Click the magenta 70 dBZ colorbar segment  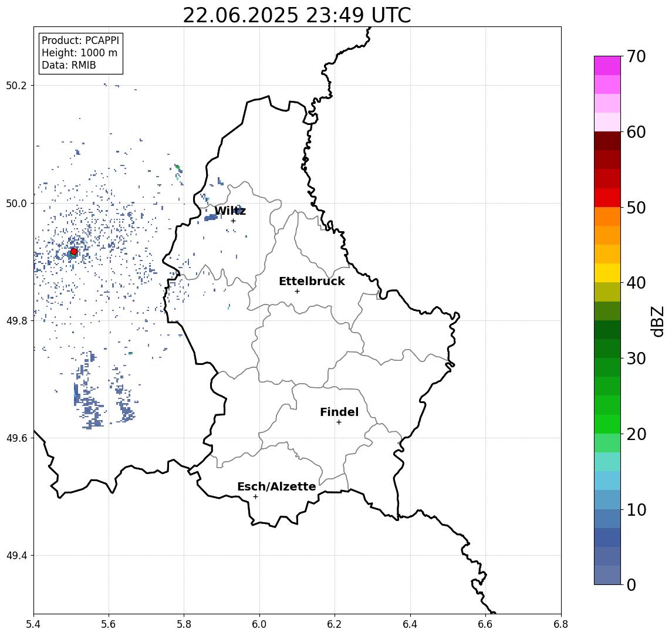pyautogui.click(x=607, y=66)
